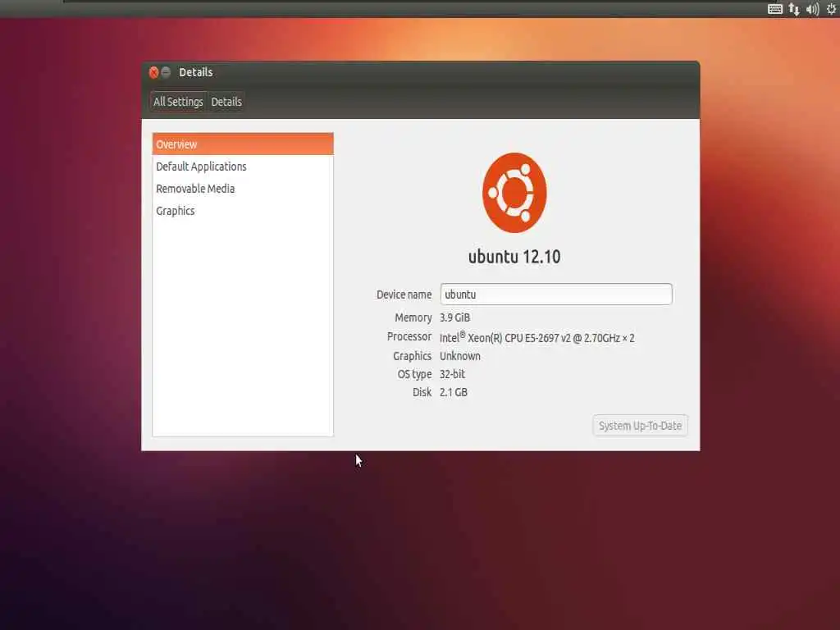Open the keyboard indicator in top panel
Viewport: 840px width, 630px height.
(774, 9)
